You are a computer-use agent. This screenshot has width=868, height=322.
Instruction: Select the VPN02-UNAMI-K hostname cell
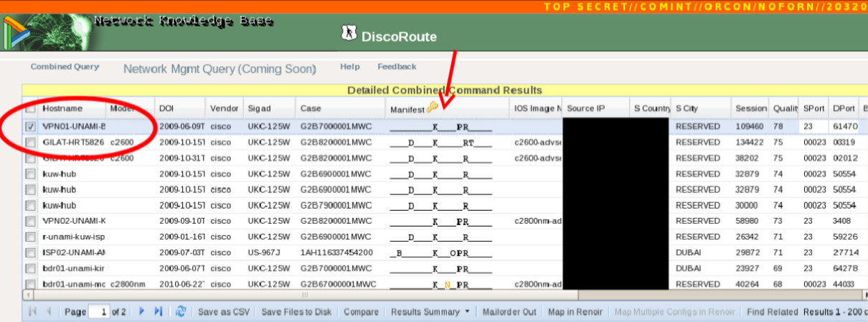click(x=74, y=221)
